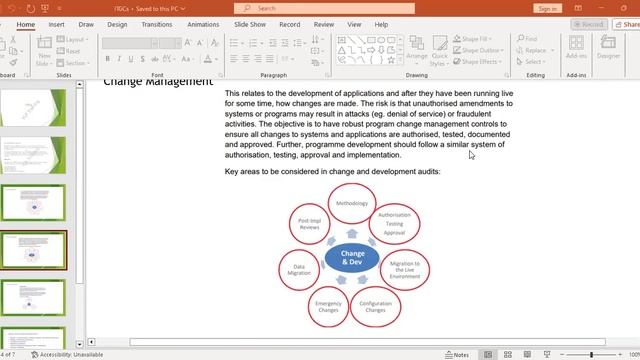Toggle justified text alignment
The image size is (640, 360).
point(270,59)
